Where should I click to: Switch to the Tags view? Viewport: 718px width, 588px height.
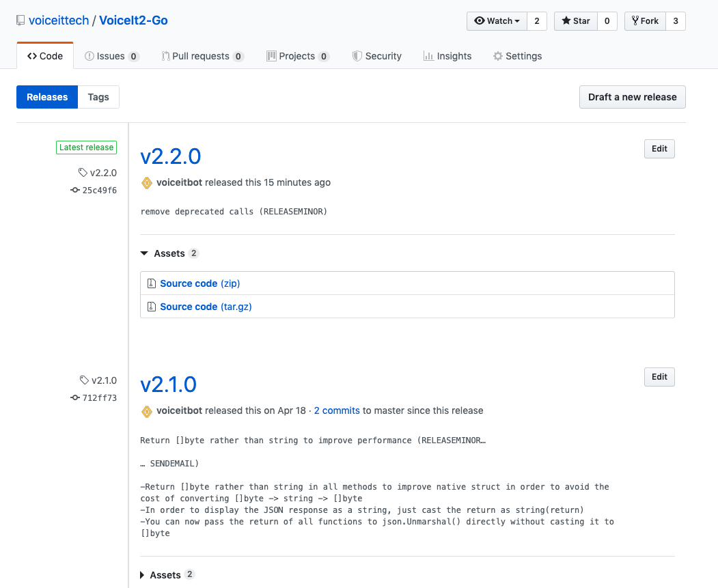click(x=98, y=97)
